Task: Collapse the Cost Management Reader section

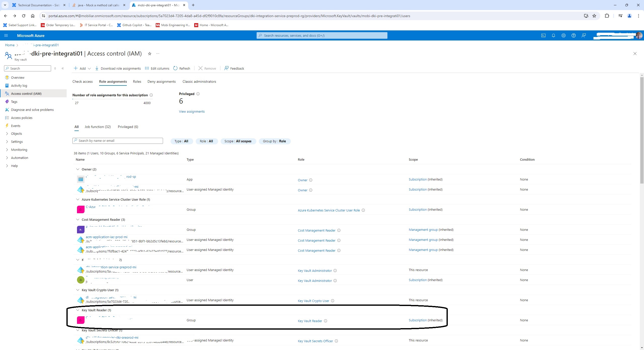Action: (x=78, y=220)
